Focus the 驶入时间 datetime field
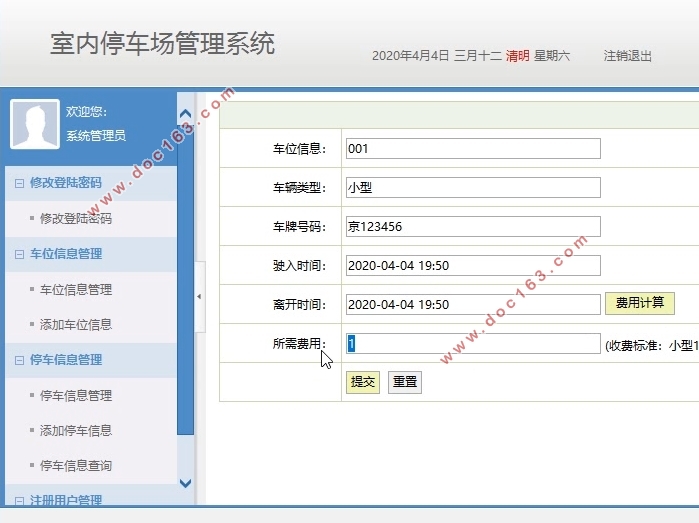The width and height of the screenshot is (699, 523). pyautogui.click(x=473, y=265)
